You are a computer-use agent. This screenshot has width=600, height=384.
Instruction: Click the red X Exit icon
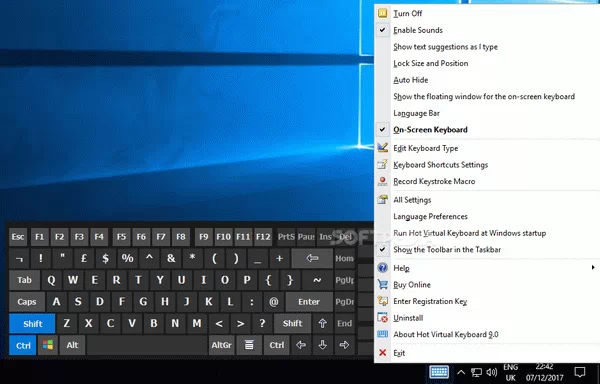point(382,353)
